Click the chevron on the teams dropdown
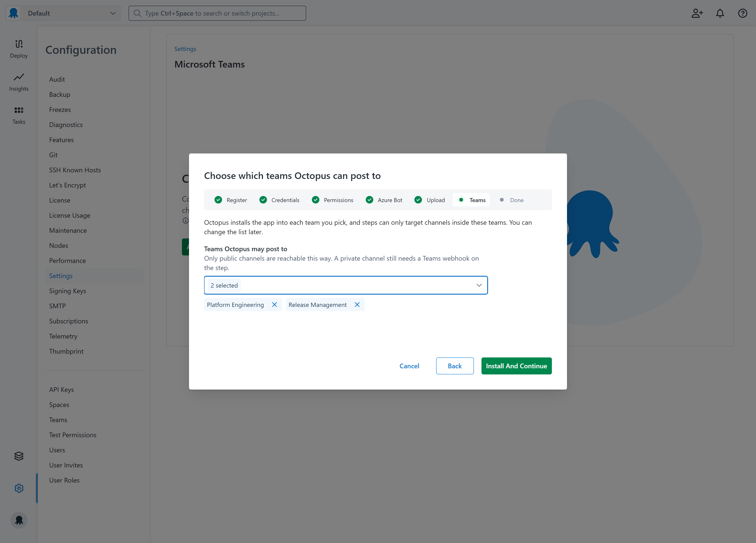The width and height of the screenshot is (756, 543). coord(479,285)
